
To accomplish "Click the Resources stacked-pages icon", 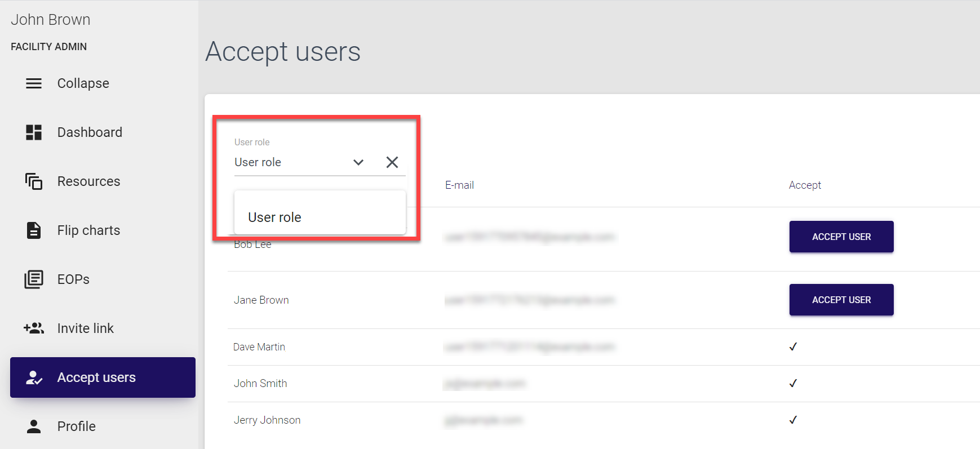I will click(34, 181).
